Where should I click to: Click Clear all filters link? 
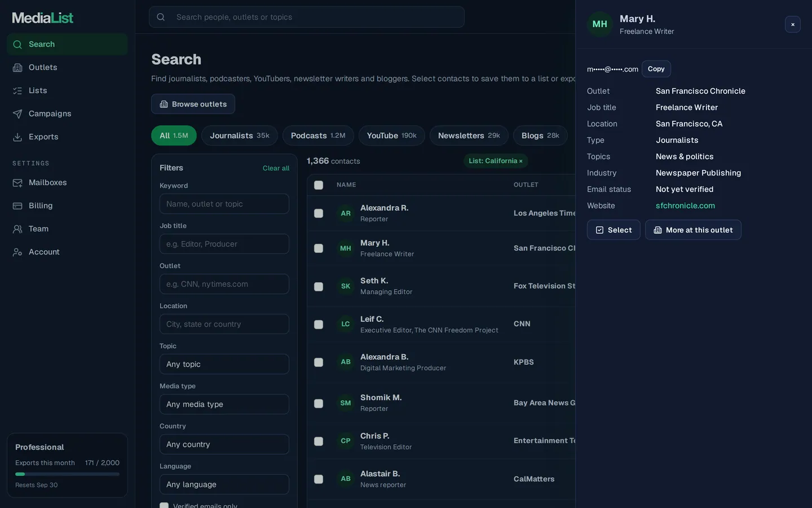(276, 168)
